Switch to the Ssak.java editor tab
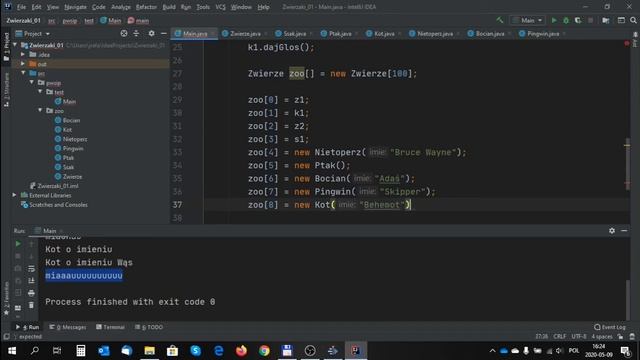The image size is (640, 360). (x=294, y=34)
